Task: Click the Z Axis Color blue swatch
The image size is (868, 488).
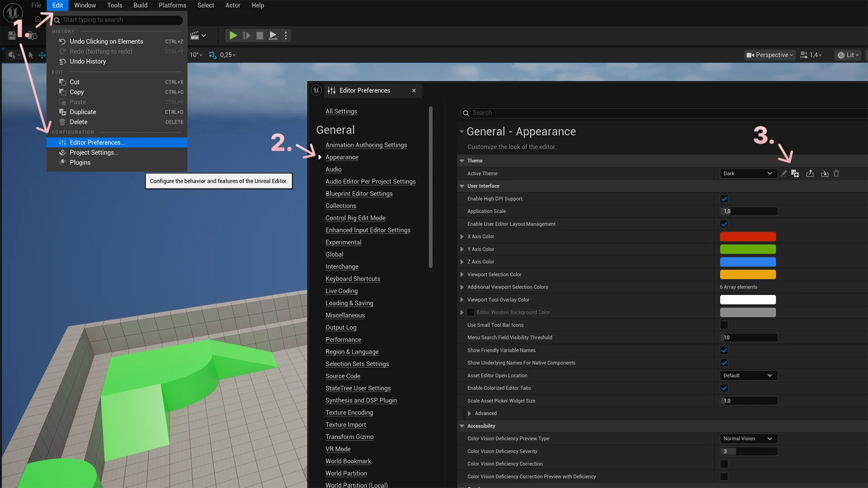Action: click(x=748, y=262)
